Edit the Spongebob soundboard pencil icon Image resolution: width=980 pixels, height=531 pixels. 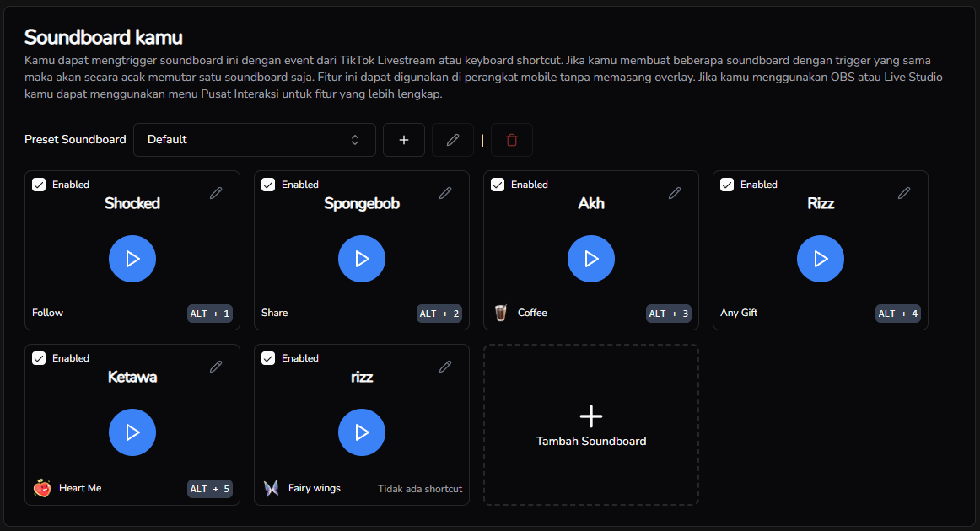445,193
